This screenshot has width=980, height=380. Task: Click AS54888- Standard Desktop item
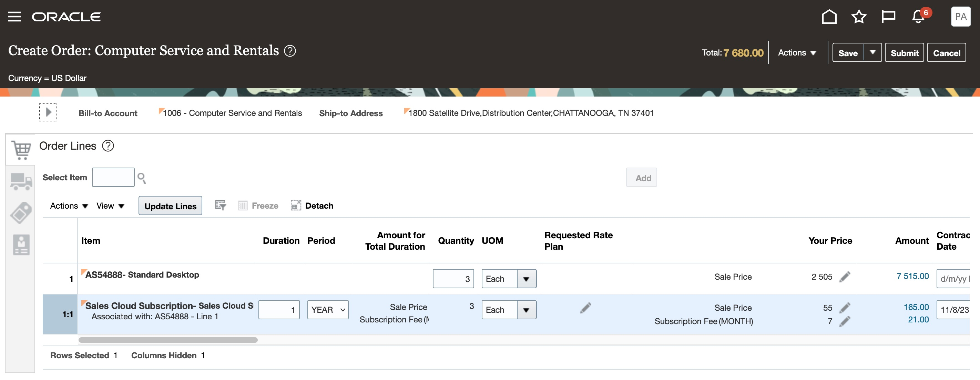(x=142, y=274)
